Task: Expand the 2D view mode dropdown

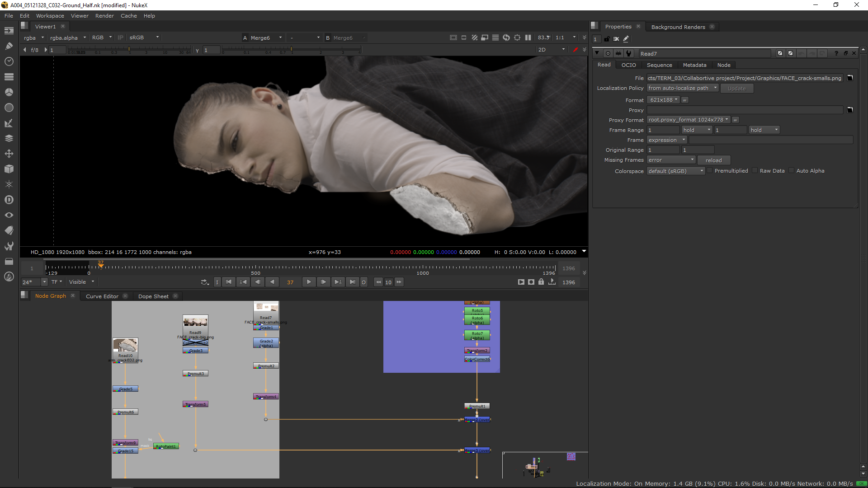Action: (x=552, y=50)
